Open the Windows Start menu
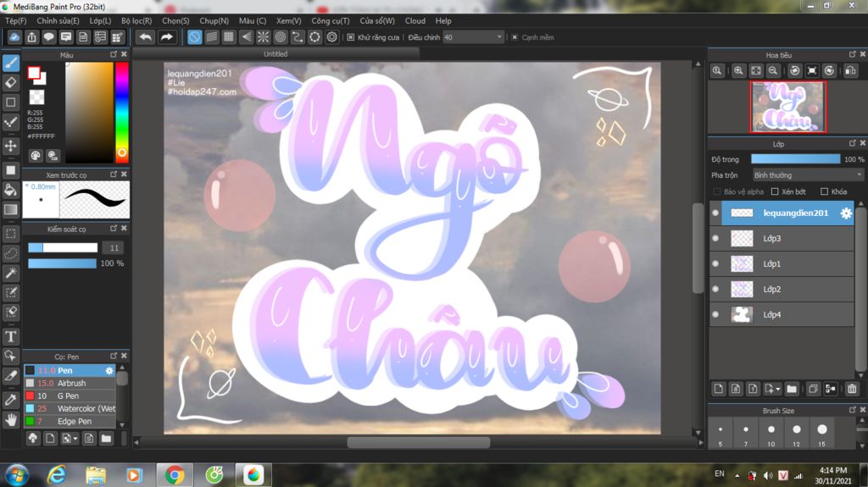868x487 pixels. coord(17,475)
